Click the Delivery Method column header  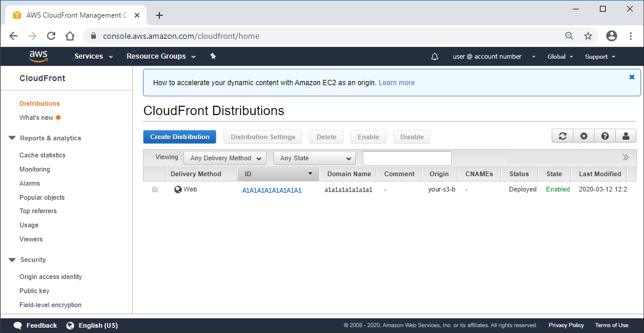[202, 174]
